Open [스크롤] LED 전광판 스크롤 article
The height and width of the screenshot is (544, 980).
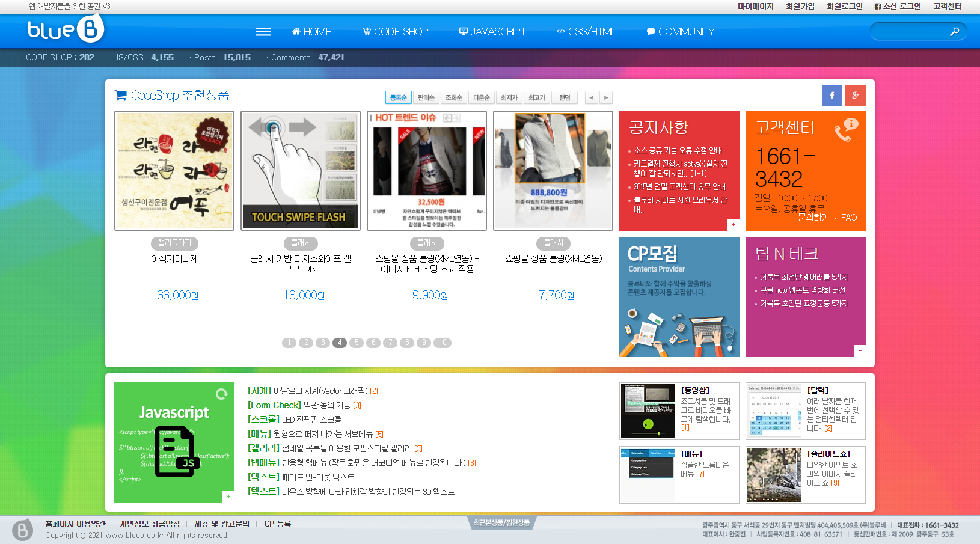[295, 420]
